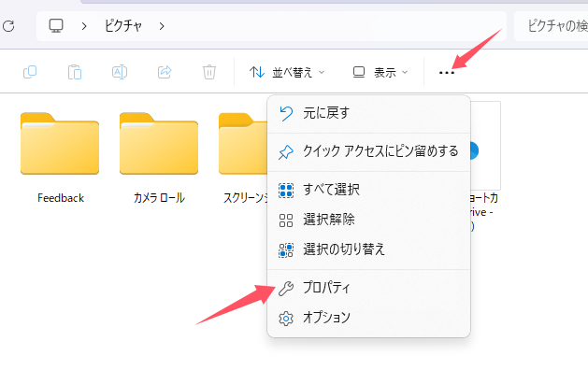Select the カメラ ロール folder icon

point(159,143)
